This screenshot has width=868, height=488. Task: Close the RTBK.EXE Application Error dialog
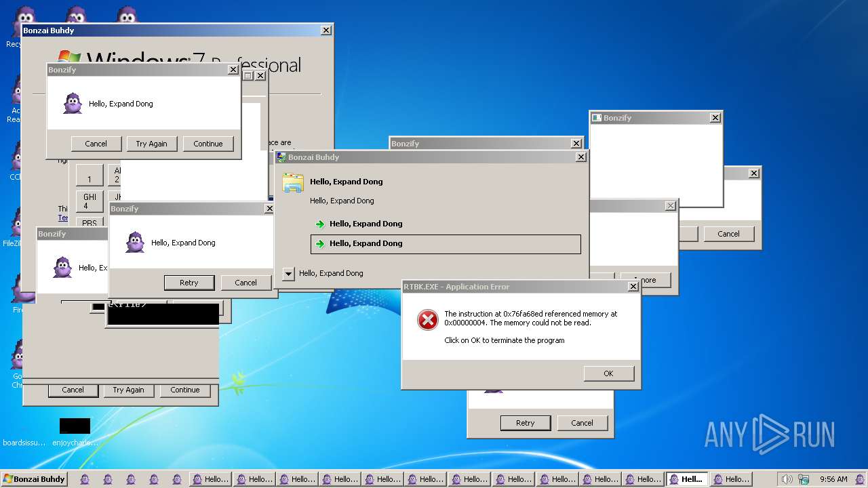click(633, 287)
